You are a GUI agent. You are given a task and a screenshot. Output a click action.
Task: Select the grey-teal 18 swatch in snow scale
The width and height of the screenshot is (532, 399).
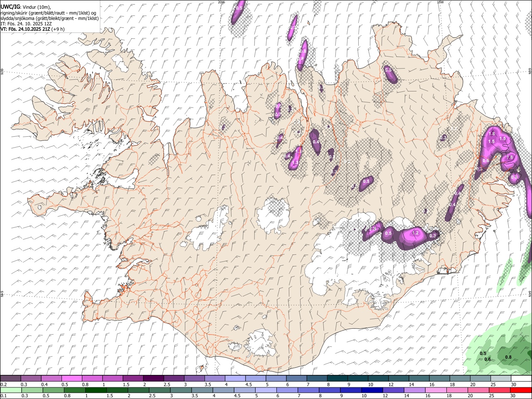(460, 379)
